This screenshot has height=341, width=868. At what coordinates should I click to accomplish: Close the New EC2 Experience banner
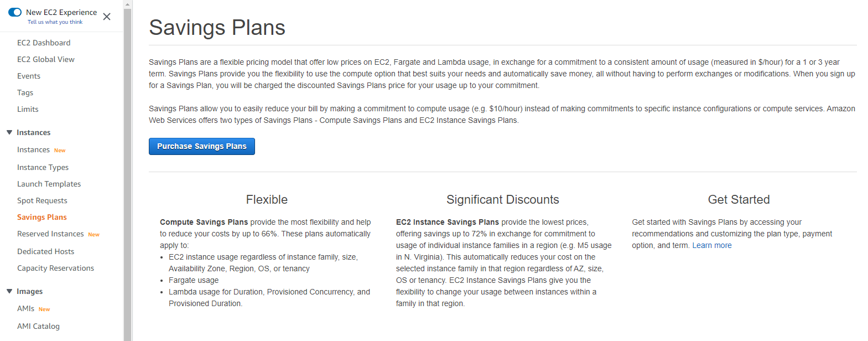tap(107, 17)
